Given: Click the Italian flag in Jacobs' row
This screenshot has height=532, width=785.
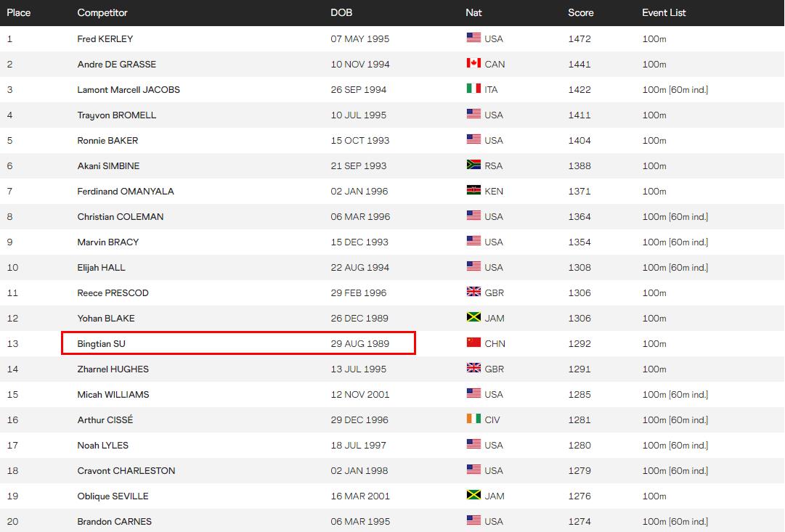Looking at the screenshot, I should click(473, 89).
